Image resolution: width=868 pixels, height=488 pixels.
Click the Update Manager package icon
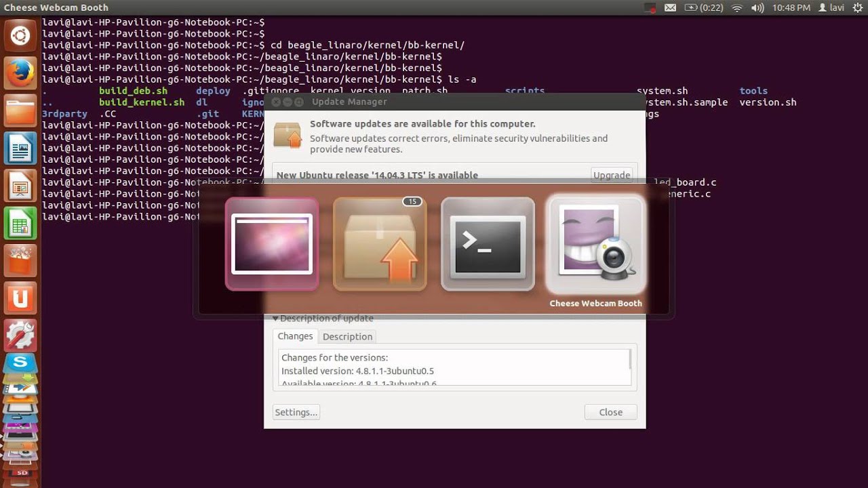(x=288, y=135)
